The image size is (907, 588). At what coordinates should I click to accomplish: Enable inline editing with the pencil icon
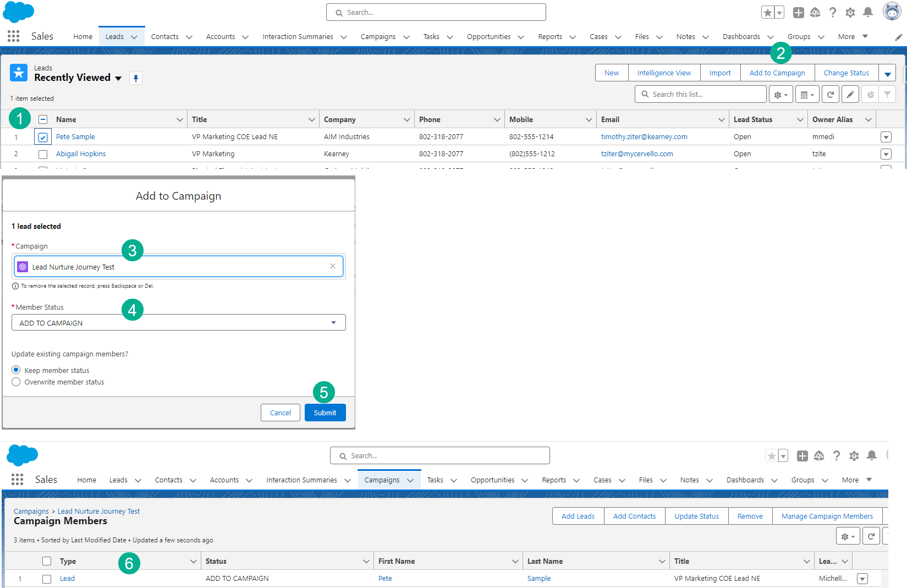tap(850, 94)
